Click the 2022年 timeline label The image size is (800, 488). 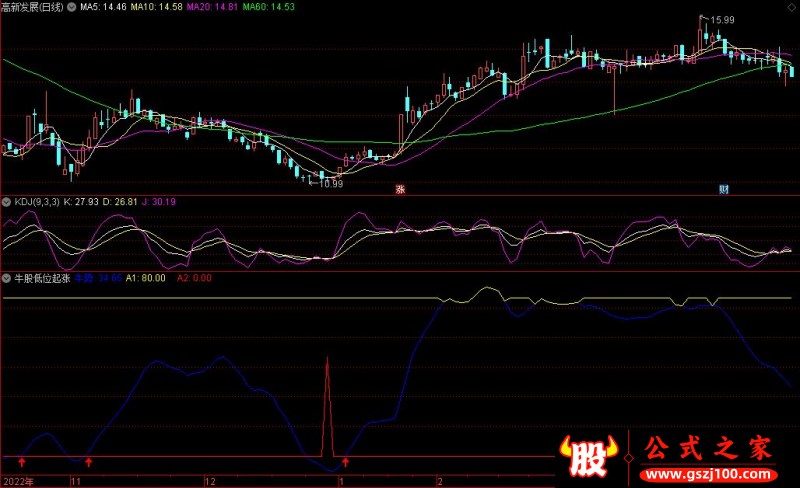[x=17, y=481]
